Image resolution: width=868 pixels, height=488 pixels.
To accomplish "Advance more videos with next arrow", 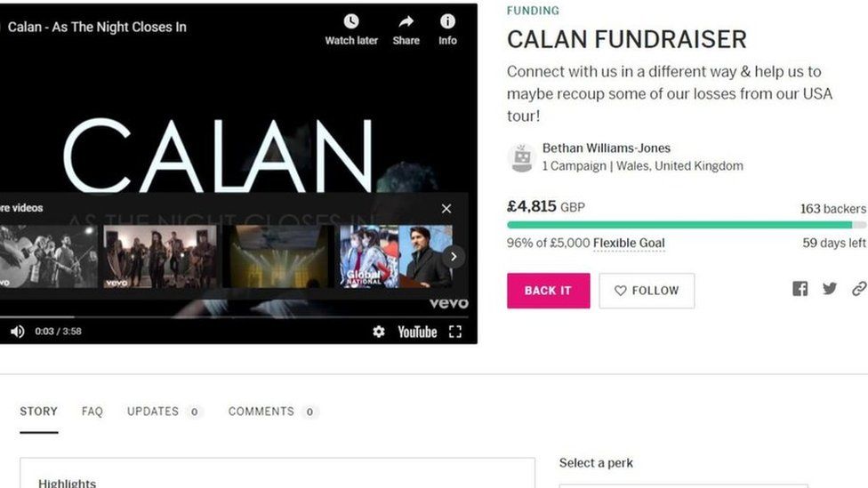I will (454, 257).
